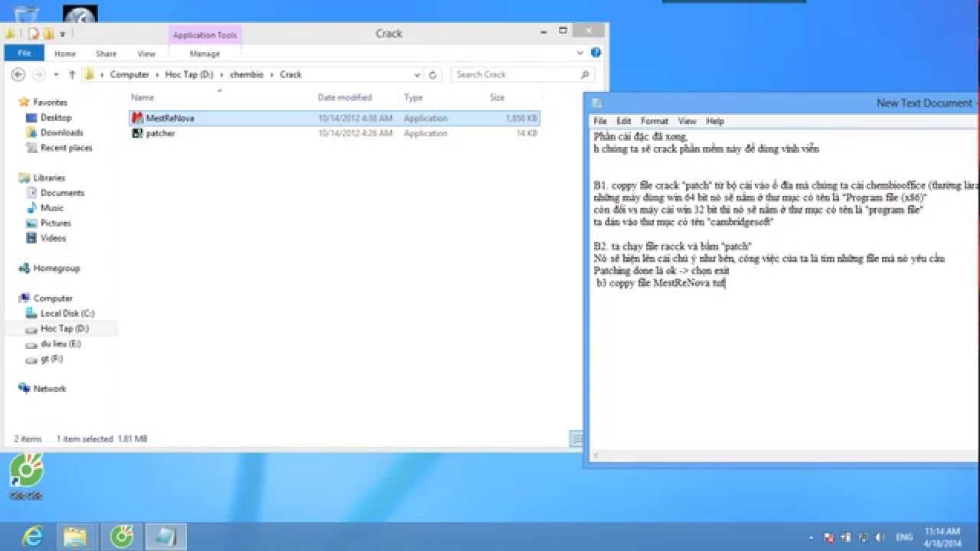Image resolution: width=980 pixels, height=551 pixels.
Task: Open the File ribbon tab
Action: pos(24,54)
